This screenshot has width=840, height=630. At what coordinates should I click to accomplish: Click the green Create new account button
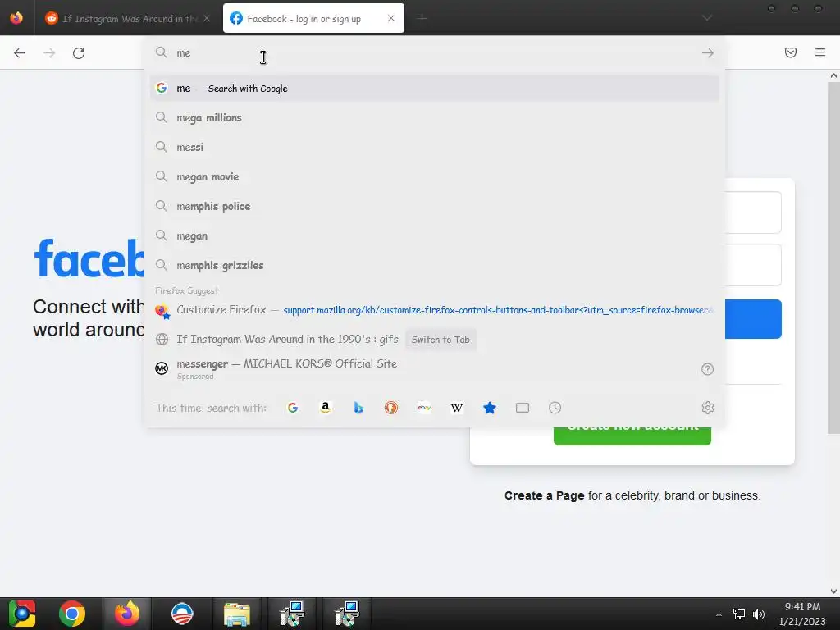[x=632, y=436]
